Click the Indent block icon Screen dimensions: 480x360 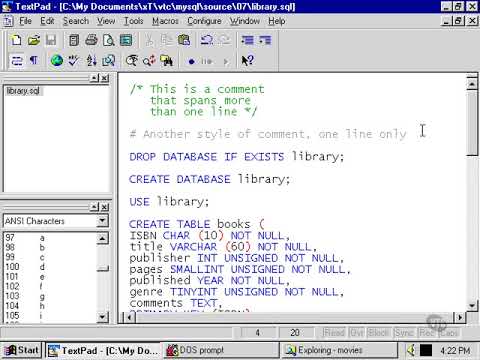coord(247,40)
